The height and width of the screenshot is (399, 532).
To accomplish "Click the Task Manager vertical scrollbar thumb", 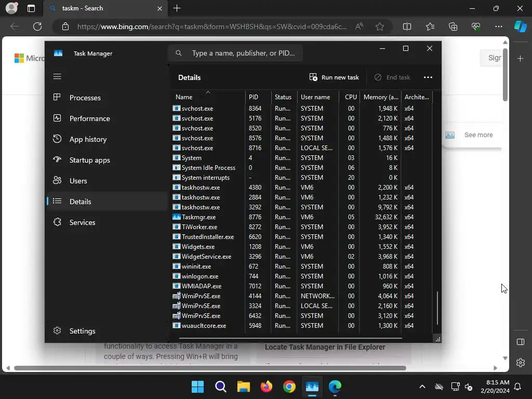I will pos(437,308).
